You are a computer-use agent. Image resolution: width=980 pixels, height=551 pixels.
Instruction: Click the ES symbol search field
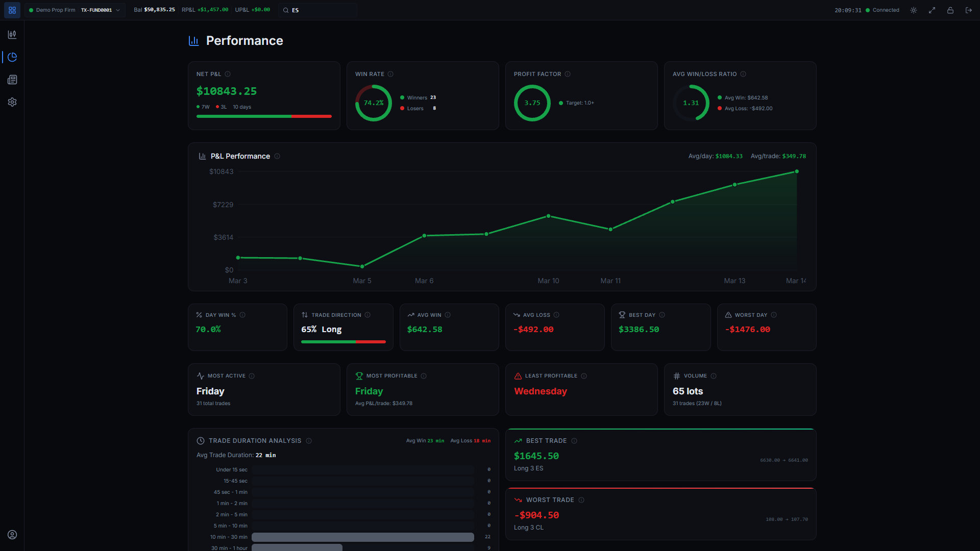(317, 10)
